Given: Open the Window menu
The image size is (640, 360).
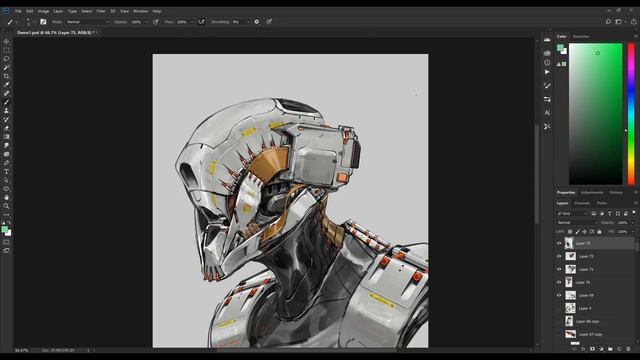Looking at the screenshot, I should click(140, 11).
